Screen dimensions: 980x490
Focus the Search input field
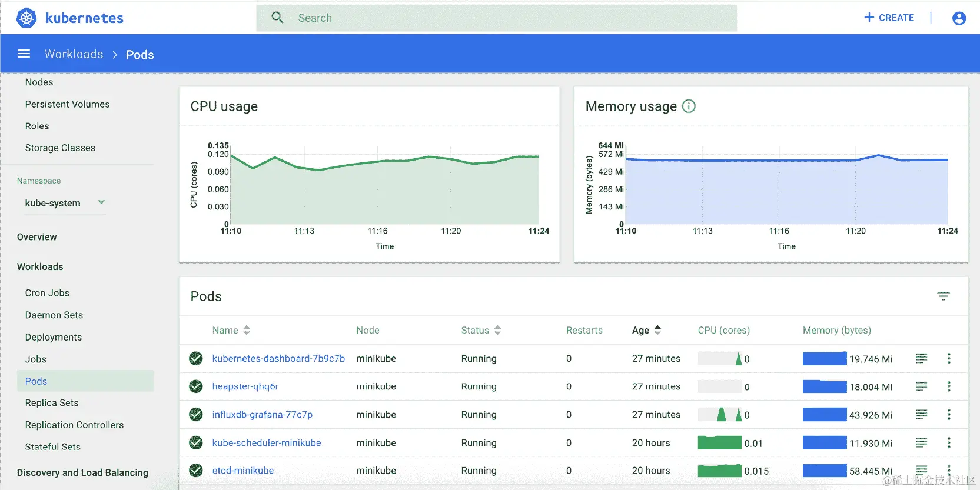pos(496,18)
